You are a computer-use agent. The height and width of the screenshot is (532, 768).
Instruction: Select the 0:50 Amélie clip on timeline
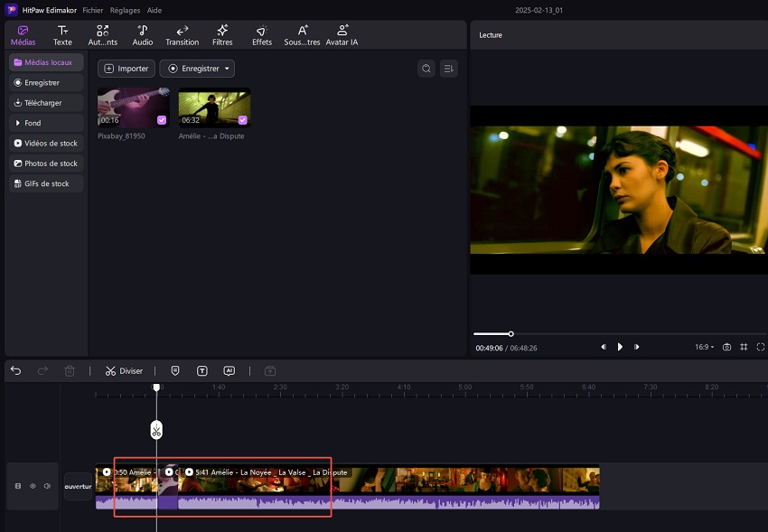tap(128, 487)
